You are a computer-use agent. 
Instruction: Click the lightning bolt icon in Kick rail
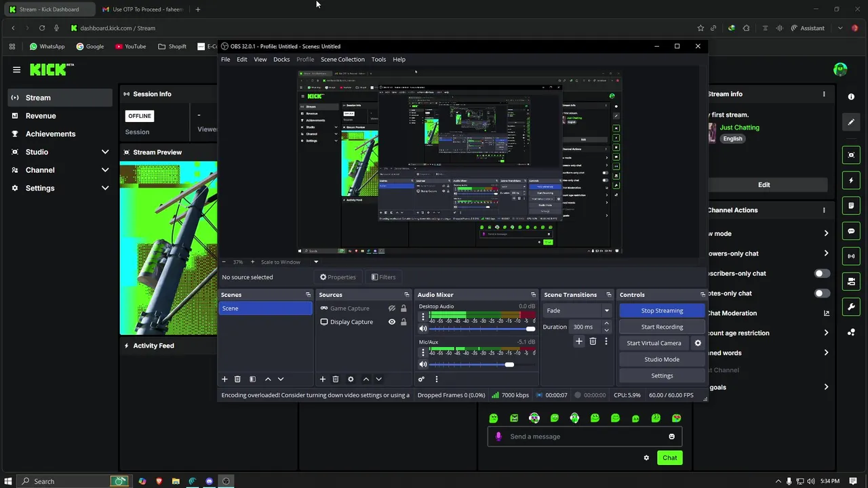point(851,180)
